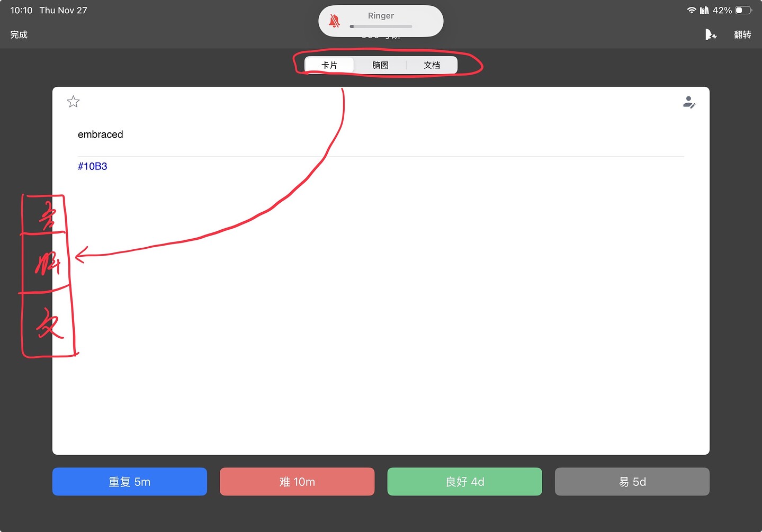Viewport: 762px width, 532px height.
Task: Tap the word "embraced" on the card
Action: pos(101,134)
